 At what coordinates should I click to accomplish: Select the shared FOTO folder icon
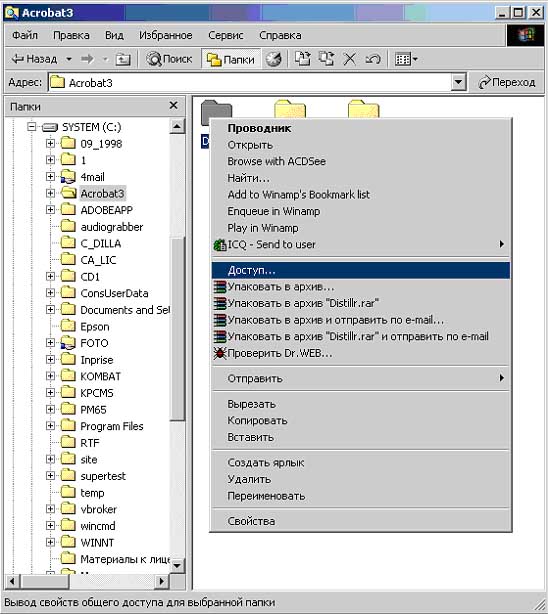pyautogui.click(x=68, y=343)
